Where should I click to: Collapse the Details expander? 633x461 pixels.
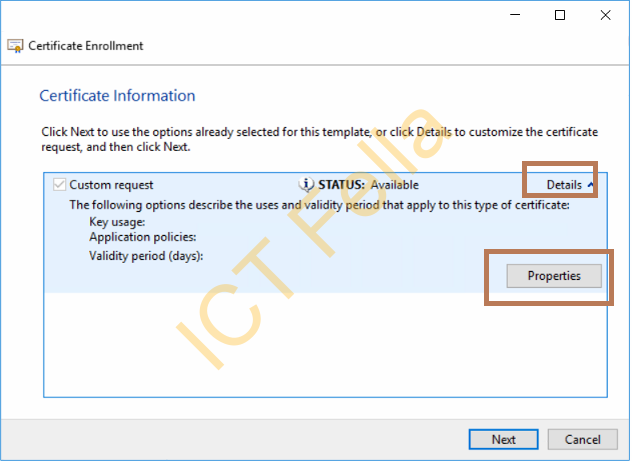570,185
